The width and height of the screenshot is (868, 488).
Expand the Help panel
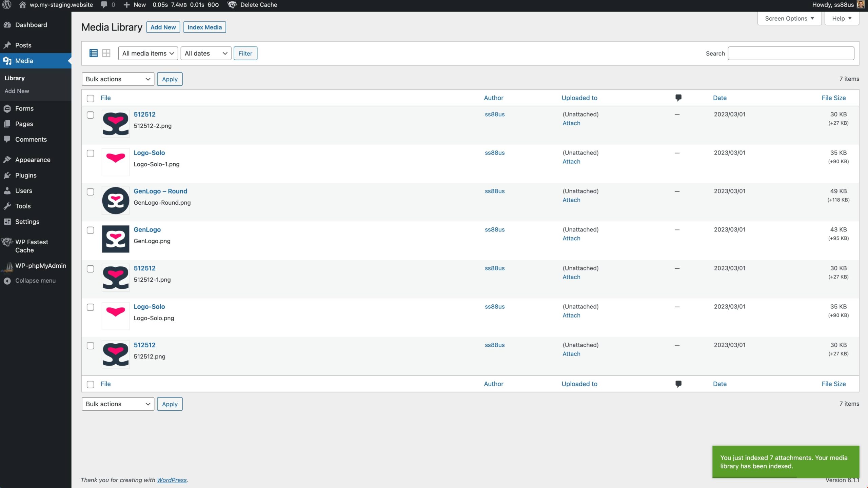(x=842, y=18)
